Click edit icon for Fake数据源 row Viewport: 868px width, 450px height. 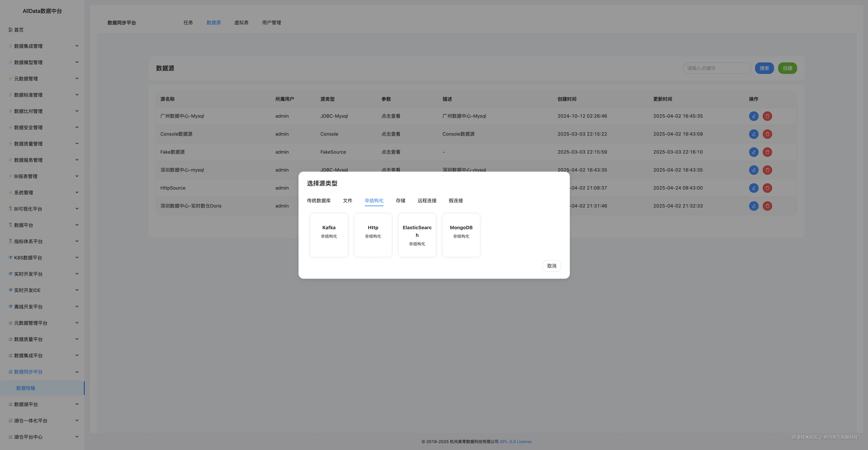coord(753,152)
